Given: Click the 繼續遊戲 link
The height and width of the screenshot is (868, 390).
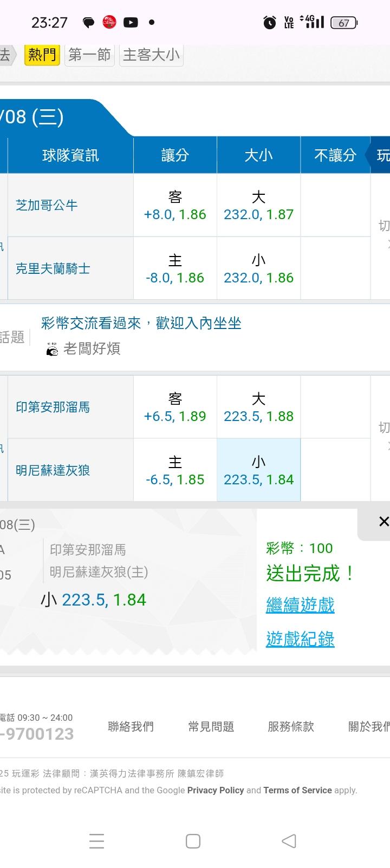Looking at the screenshot, I should click(300, 604).
